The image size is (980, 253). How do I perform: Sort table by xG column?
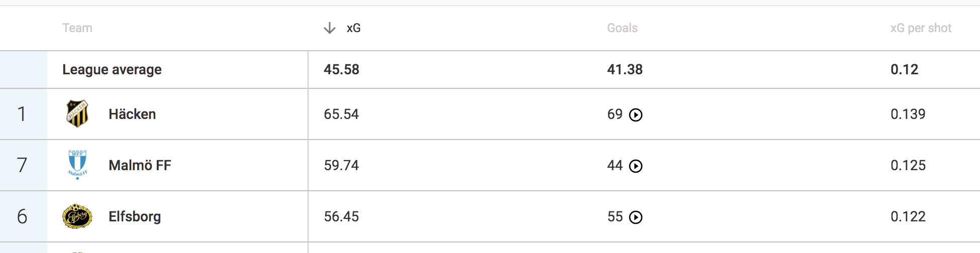pyautogui.click(x=353, y=28)
